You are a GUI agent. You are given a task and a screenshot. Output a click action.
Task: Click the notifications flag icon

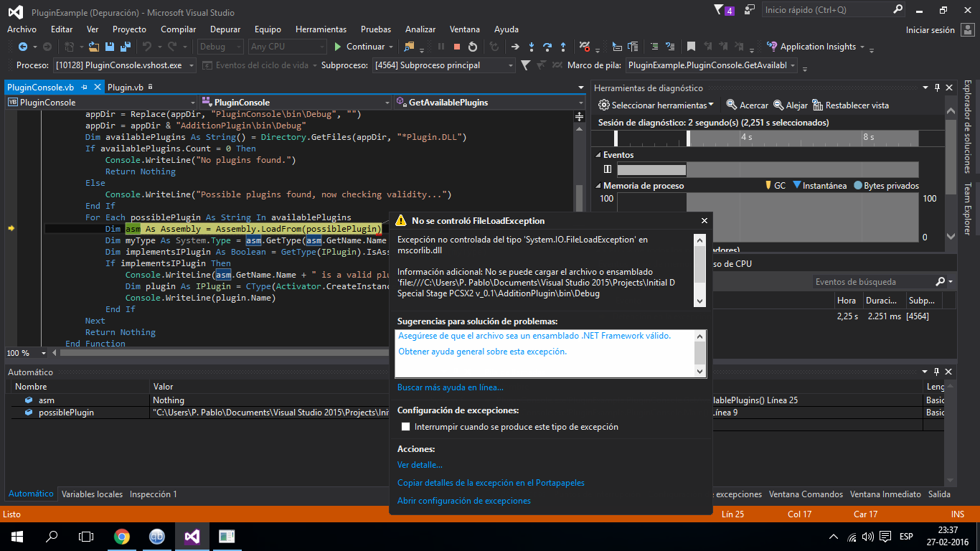pyautogui.click(x=720, y=10)
